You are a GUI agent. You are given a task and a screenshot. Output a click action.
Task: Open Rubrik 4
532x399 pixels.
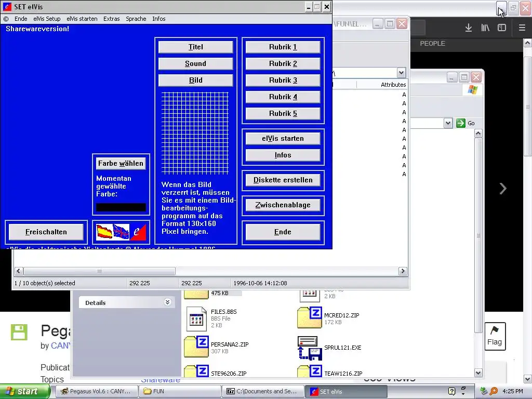(x=283, y=97)
